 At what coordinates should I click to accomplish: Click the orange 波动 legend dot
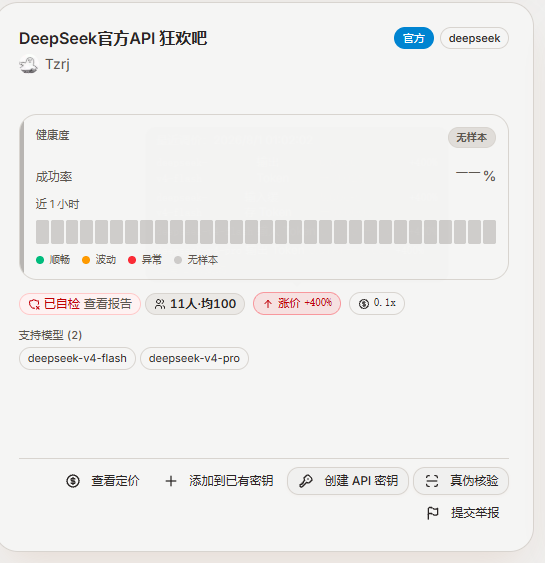(86, 260)
